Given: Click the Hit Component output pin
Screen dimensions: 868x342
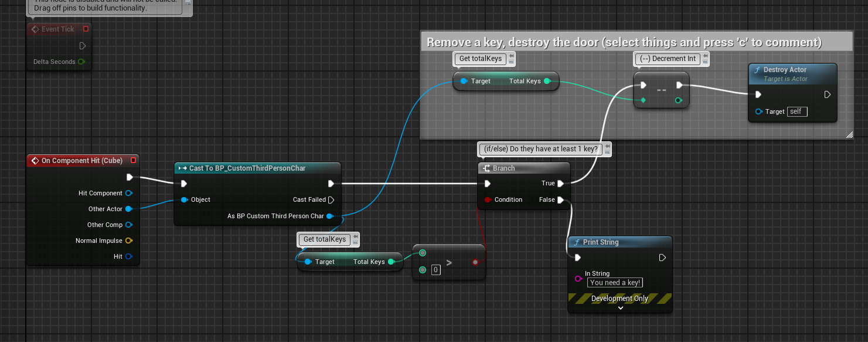Looking at the screenshot, I should 128,193.
